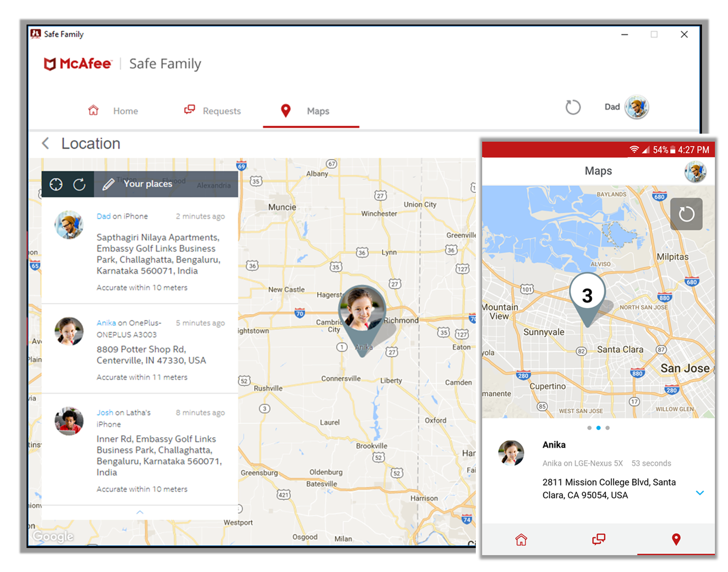The image size is (728, 572).
Task: Click the red map pin icon beside Maps
Action: tap(285, 110)
